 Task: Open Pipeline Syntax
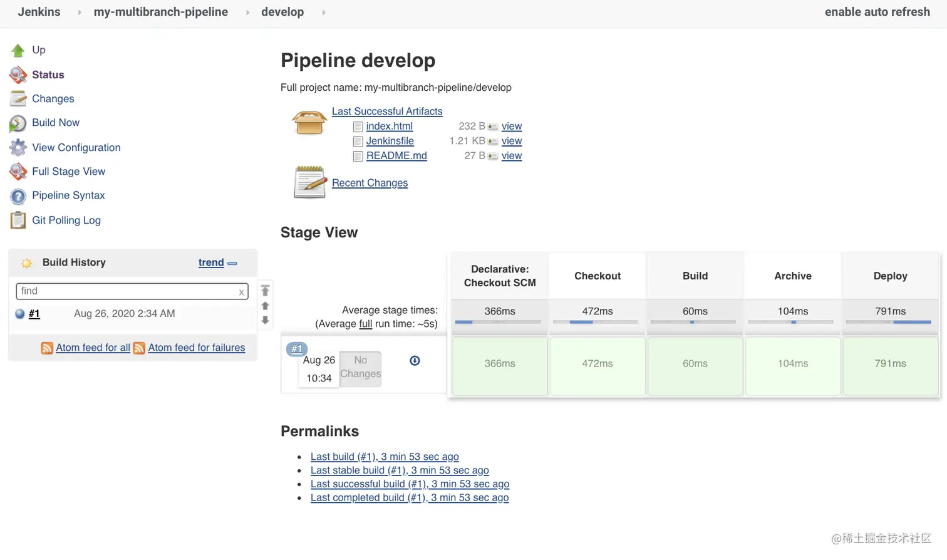click(x=68, y=195)
